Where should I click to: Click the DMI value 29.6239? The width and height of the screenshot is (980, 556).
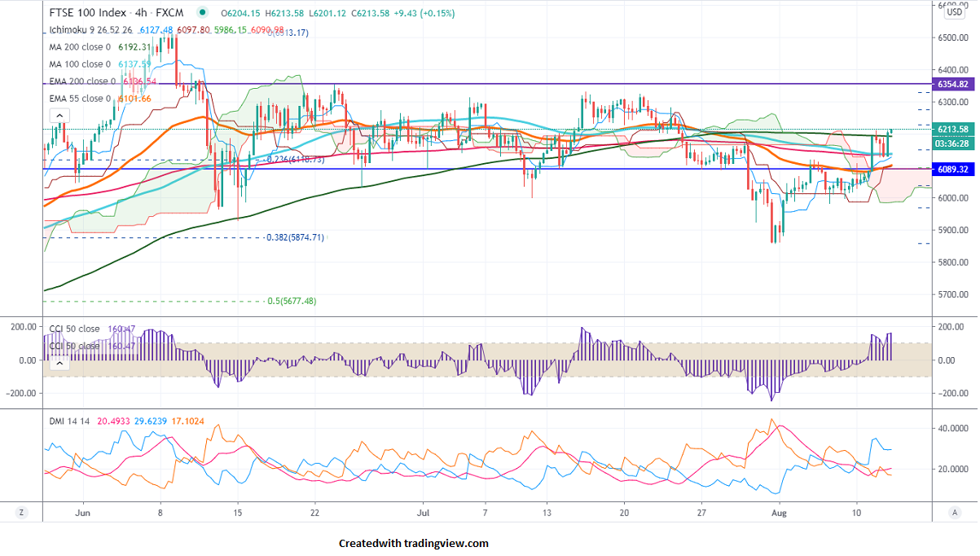(x=152, y=421)
